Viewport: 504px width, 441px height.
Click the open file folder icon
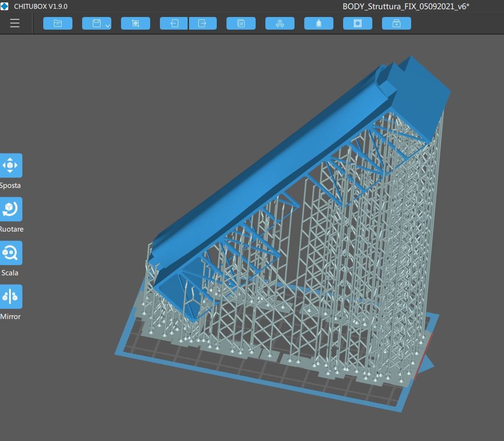tap(58, 23)
